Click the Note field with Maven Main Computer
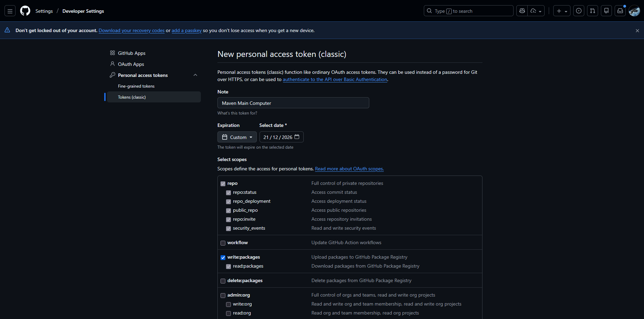The height and width of the screenshot is (319, 644). pos(293,103)
